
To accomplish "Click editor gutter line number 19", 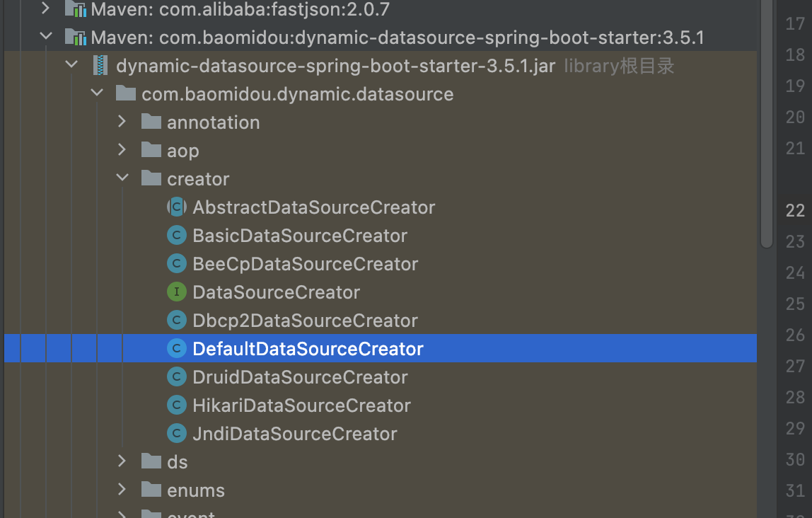I will (795, 86).
